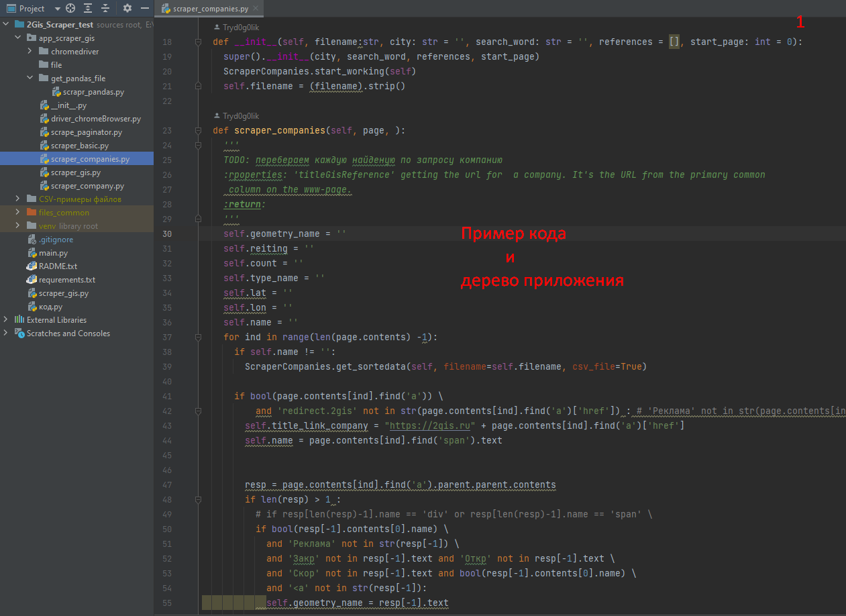Click the Expand All icon in Project toolbar
Image resolution: width=846 pixels, height=616 pixels.
[88, 9]
